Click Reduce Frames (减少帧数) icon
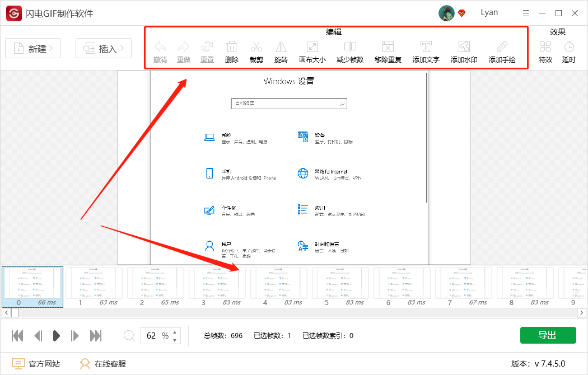The image size is (588, 375). pos(350,47)
